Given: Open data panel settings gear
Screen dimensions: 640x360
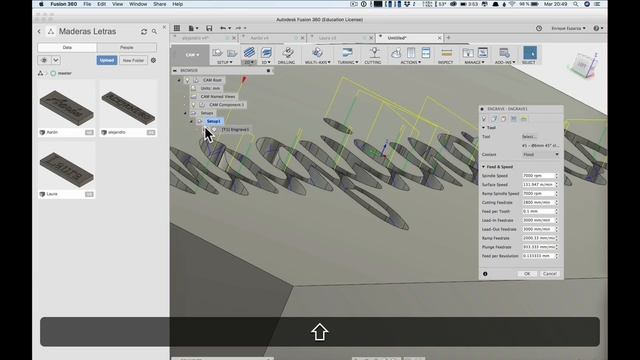Looking at the screenshot, I should tap(153, 60).
